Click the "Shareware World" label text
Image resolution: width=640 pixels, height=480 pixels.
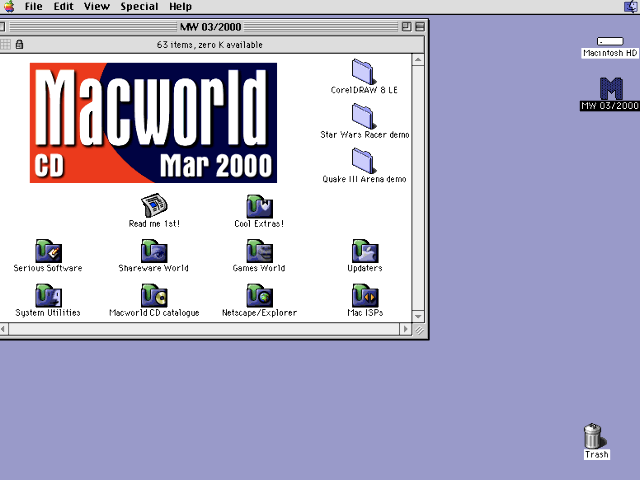click(153, 268)
